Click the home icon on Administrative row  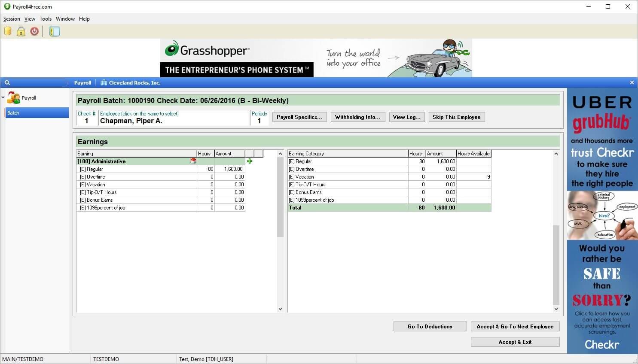tap(193, 161)
